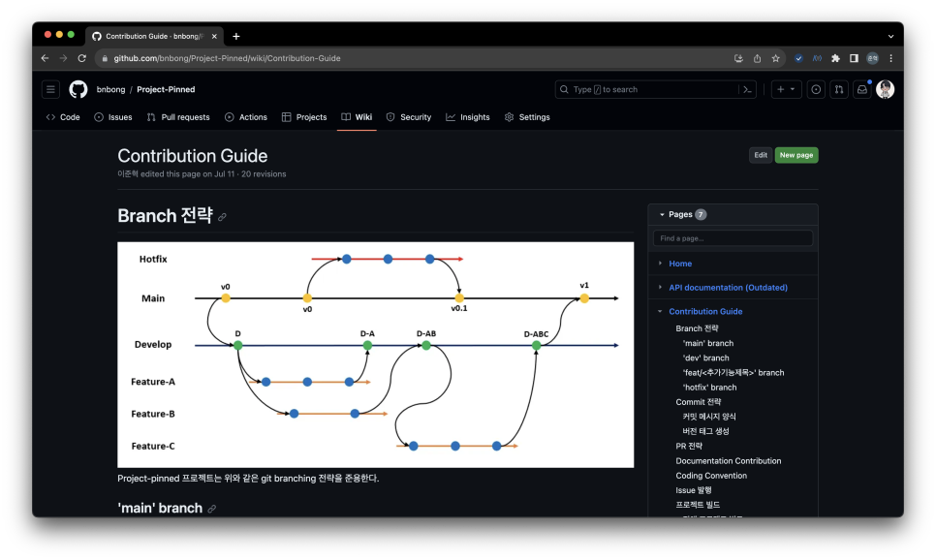Viewport: 936px width, 560px height.
Task: Open the browser extensions puzzle icon
Action: (x=835, y=58)
